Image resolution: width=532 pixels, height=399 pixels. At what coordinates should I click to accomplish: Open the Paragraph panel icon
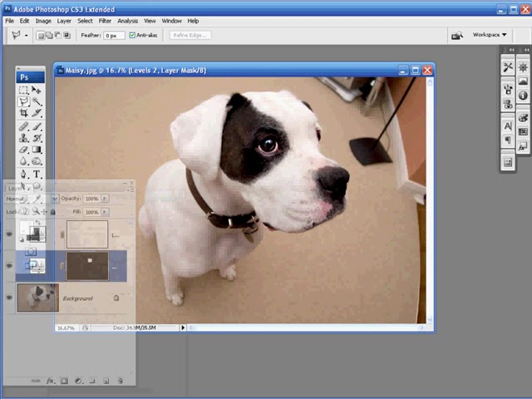coord(508,140)
